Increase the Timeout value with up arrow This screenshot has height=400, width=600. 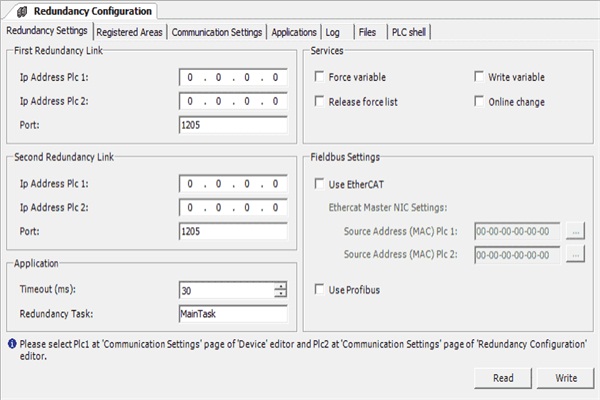tap(280, 285)
